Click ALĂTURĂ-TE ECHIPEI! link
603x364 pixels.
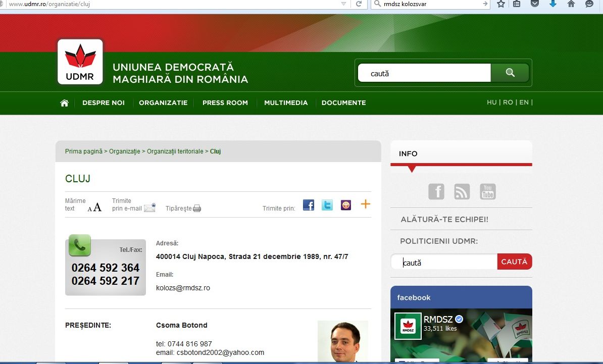pyautogui.click(x=444, y=220)
